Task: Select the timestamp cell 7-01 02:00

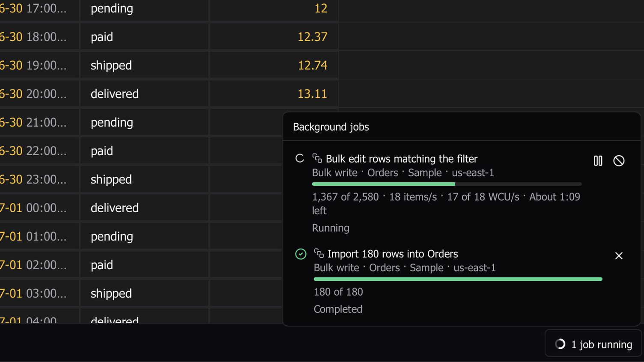Action: tap(39, 265)
